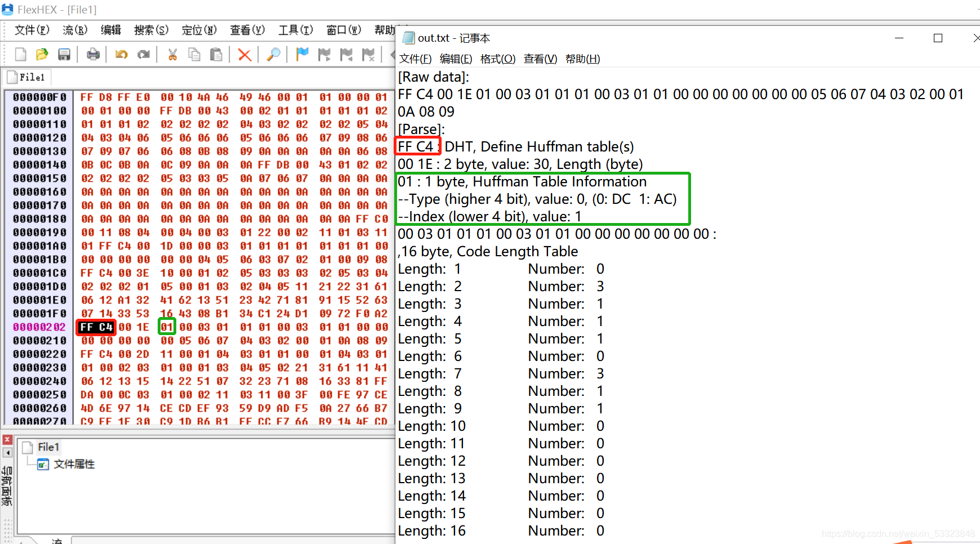The image size is (980, 544).
Task: Click '--Index (lower 4 bit), value: 1' line
Action: pos(489,216)
